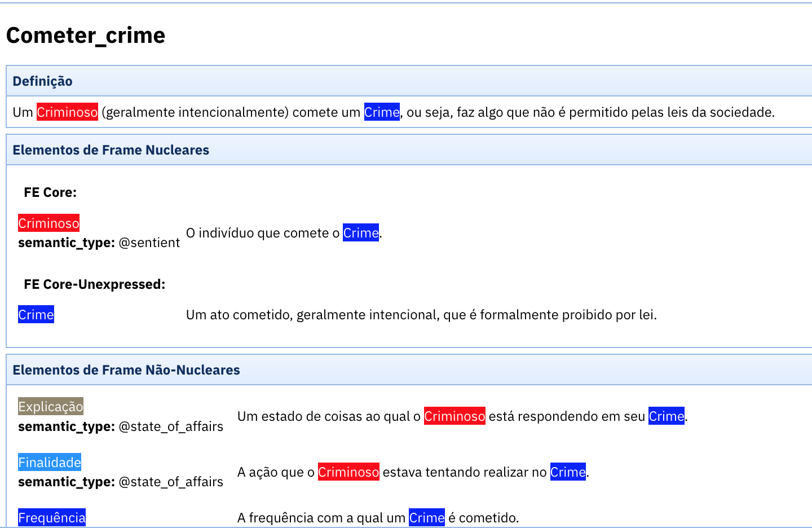Open the Finalidade frame element tag
812x528 pixels.
50,463
